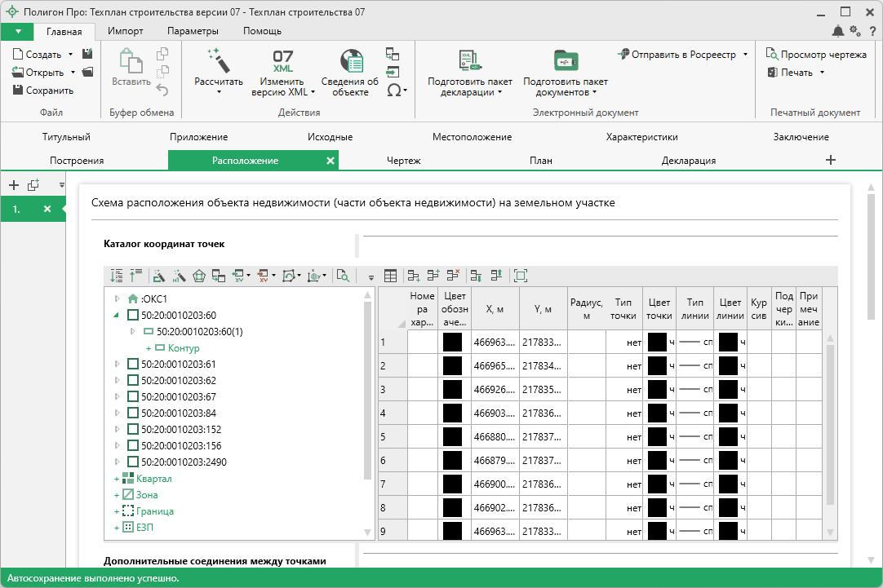
Task: Toggle checkbox for parcel 50:20:0010203:2490
Action: click(x=133, y=462)
